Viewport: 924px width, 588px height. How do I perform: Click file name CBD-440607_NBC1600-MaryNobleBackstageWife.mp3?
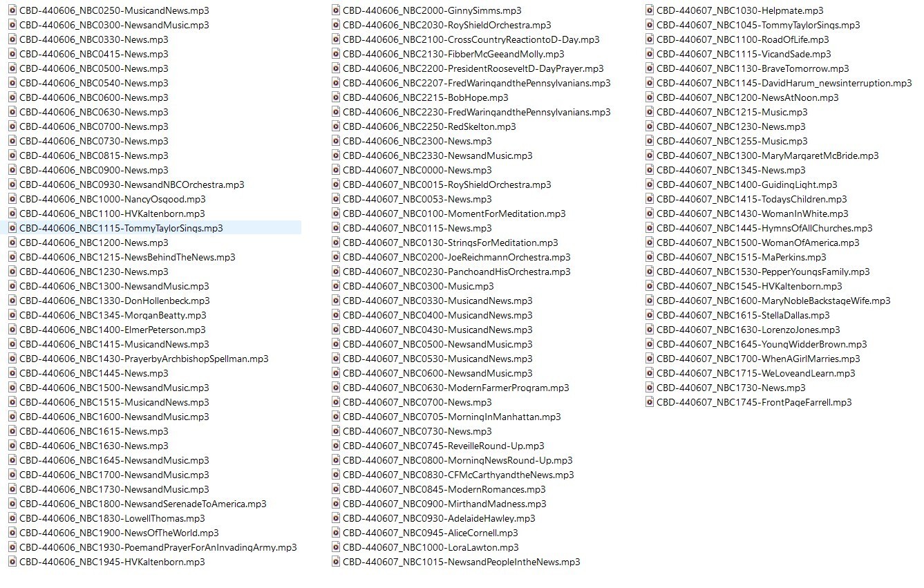click(x=773, y=301)
